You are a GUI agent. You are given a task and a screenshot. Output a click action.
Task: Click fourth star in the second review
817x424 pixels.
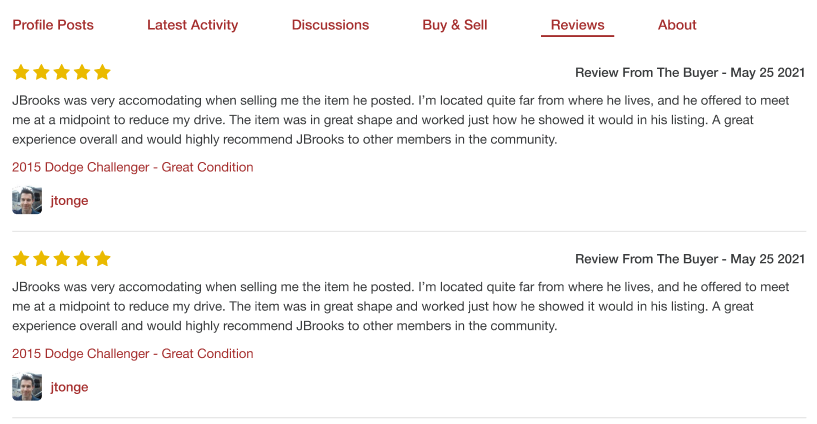81,259
